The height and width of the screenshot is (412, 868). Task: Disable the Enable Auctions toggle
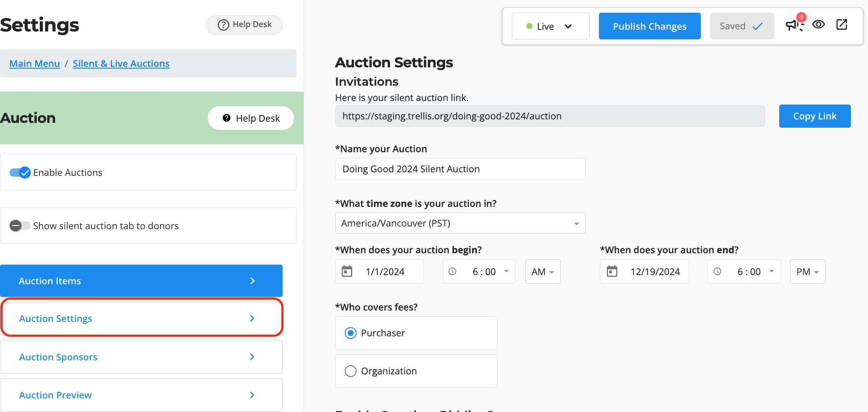coord(20,172)
